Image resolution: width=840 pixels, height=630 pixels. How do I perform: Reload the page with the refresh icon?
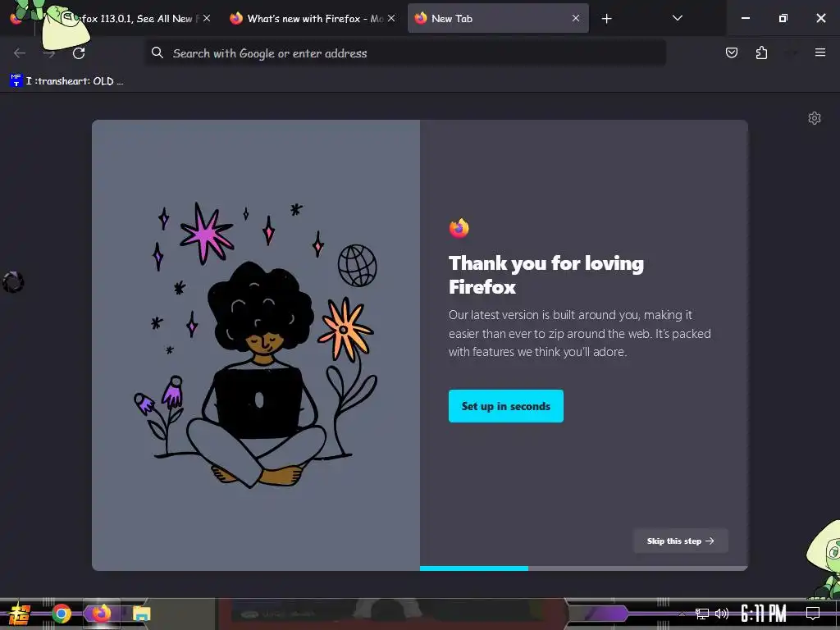[x=79, y=53]
